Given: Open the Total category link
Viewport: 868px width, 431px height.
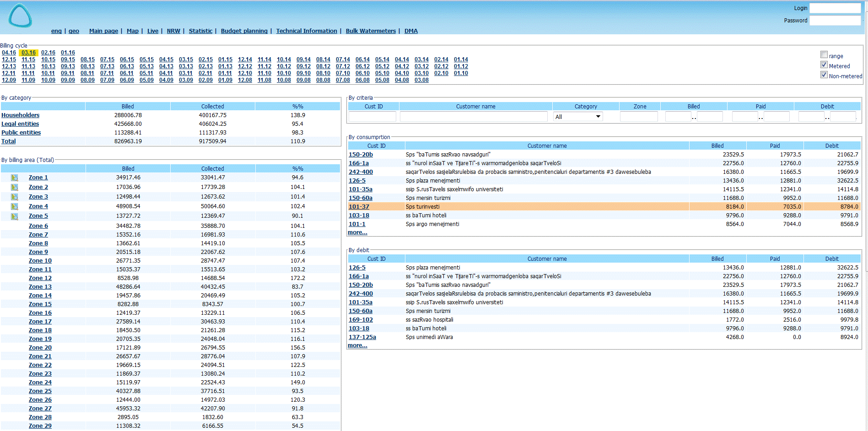Looking at the screenshot, I should coord(8,141).
